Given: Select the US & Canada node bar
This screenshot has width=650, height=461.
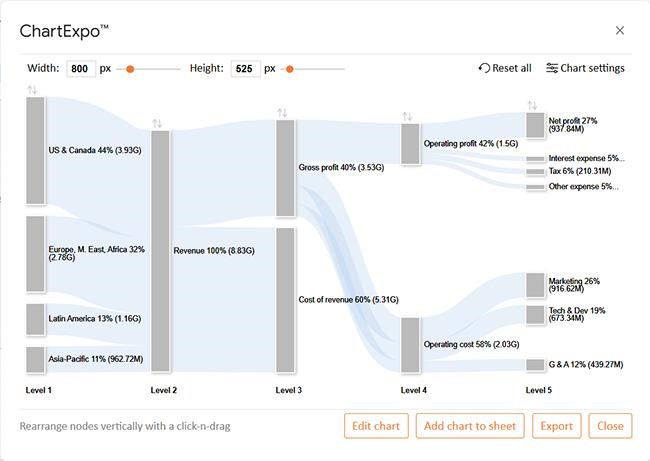Looking at the screenshot, I should click(x=35, y=150).
